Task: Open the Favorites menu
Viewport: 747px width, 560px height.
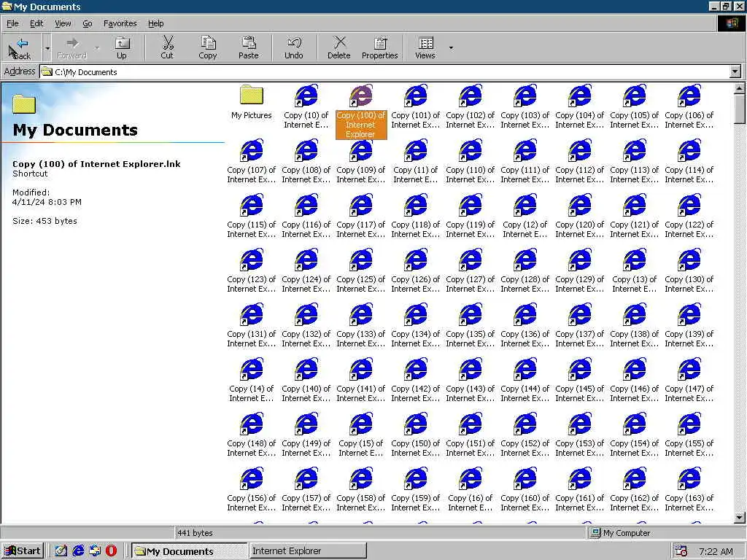Action: coord(120,23)
